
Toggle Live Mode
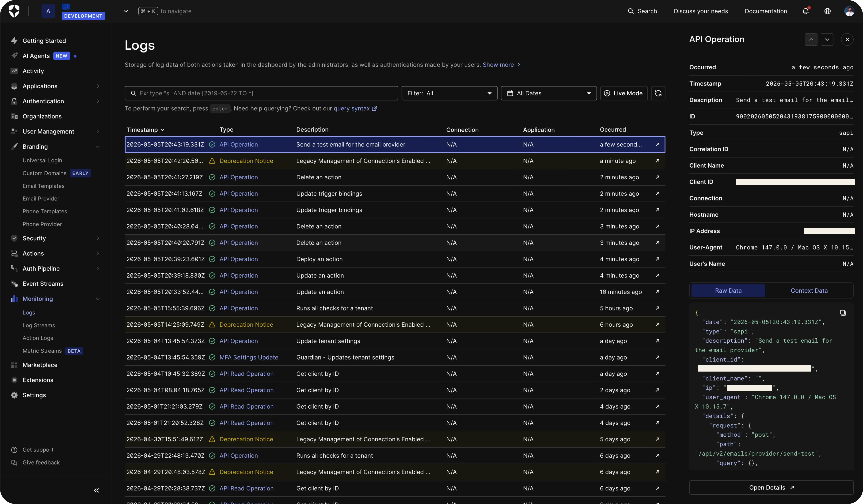(x=624, y=93)
